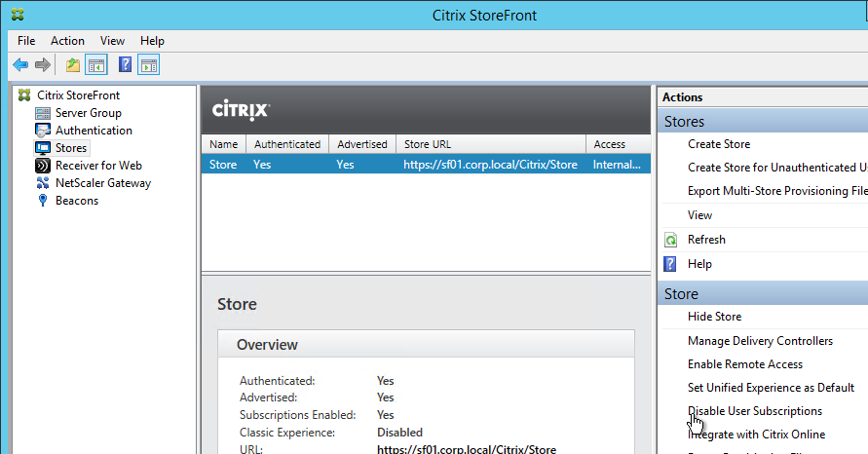Screen dimensions: 868x454
Task: Select Authentication in the tree
Action: point(94,131)
